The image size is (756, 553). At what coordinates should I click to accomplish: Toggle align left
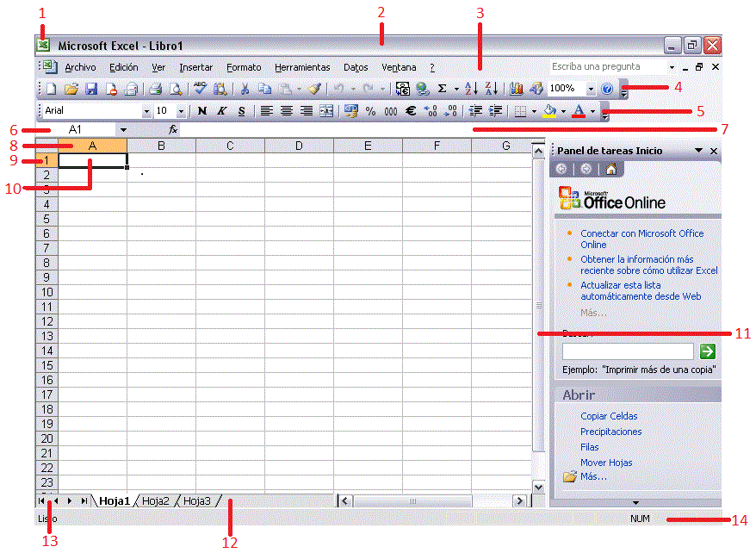click(x=267, y=111)
